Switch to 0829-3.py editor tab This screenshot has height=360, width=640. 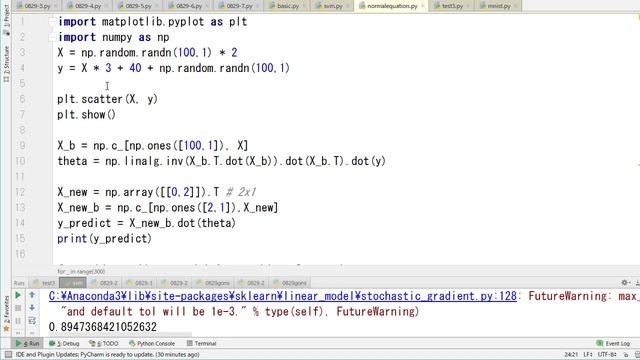(x=37, y=6)
